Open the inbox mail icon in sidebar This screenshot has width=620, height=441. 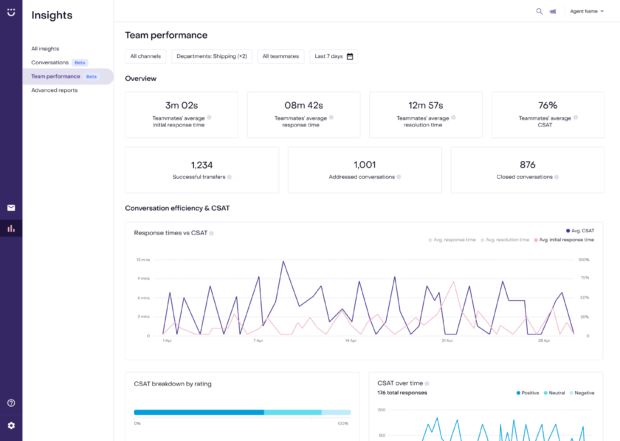coord(11,208)
